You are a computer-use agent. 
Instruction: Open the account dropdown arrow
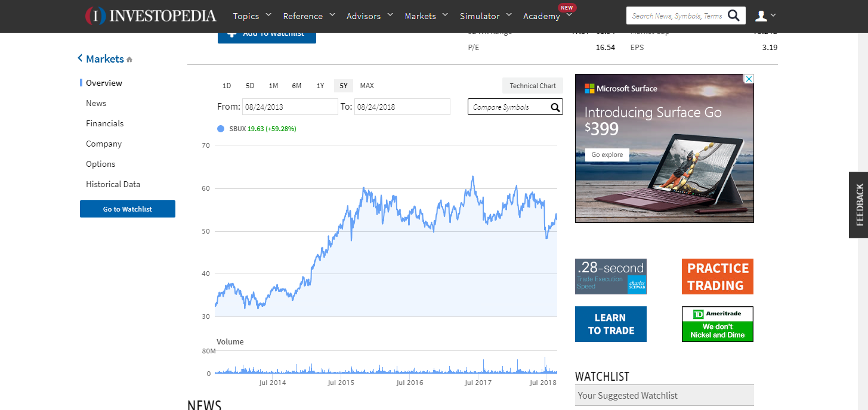point(774,15)
